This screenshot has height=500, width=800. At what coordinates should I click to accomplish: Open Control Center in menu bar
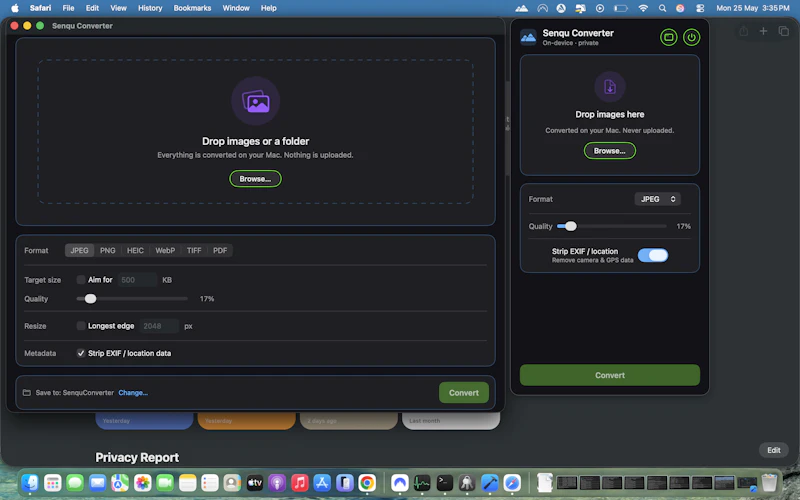[700, 8]
